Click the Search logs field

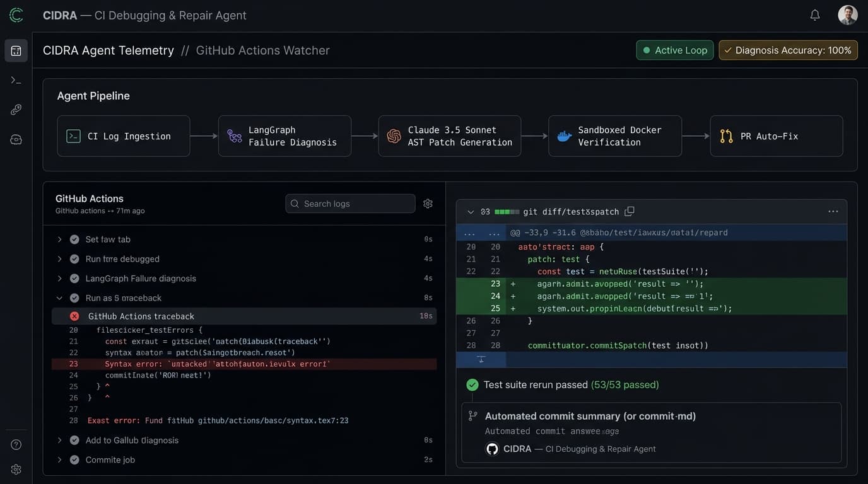pos(350,204)
